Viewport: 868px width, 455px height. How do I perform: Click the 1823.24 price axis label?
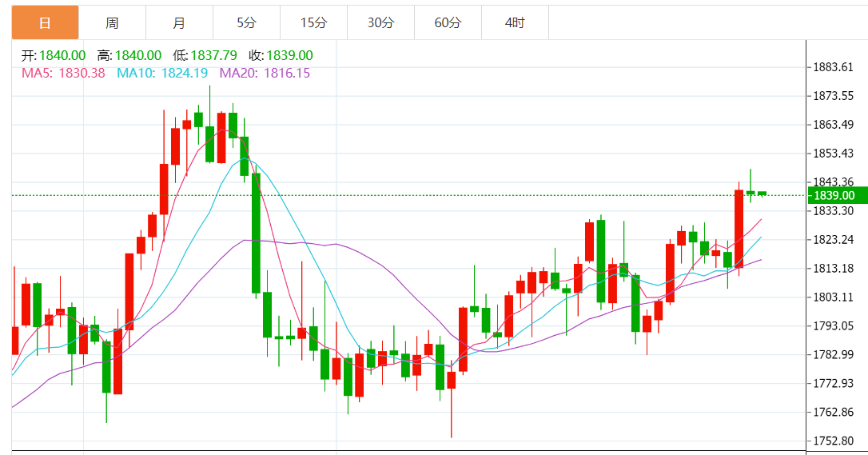pyautogui.click(x=833, y=240)
